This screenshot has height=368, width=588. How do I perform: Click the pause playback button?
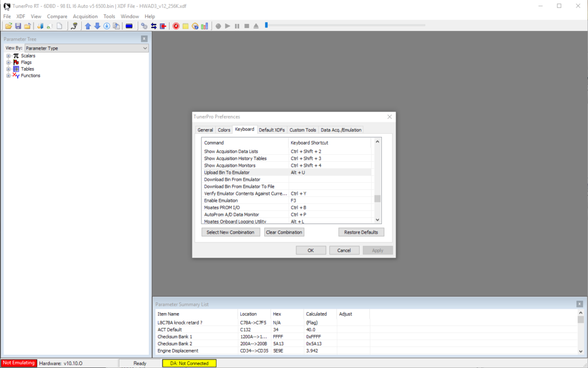click(237, 26)
